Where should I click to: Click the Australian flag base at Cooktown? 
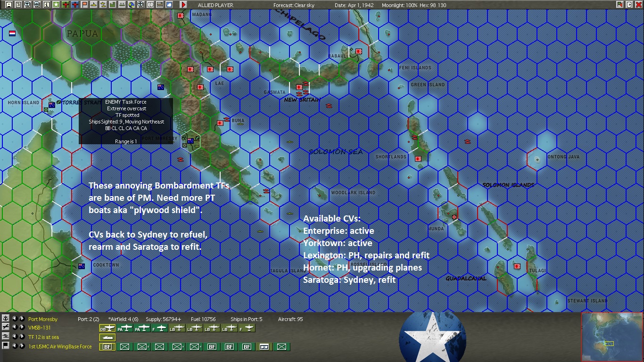coord(81,266)
